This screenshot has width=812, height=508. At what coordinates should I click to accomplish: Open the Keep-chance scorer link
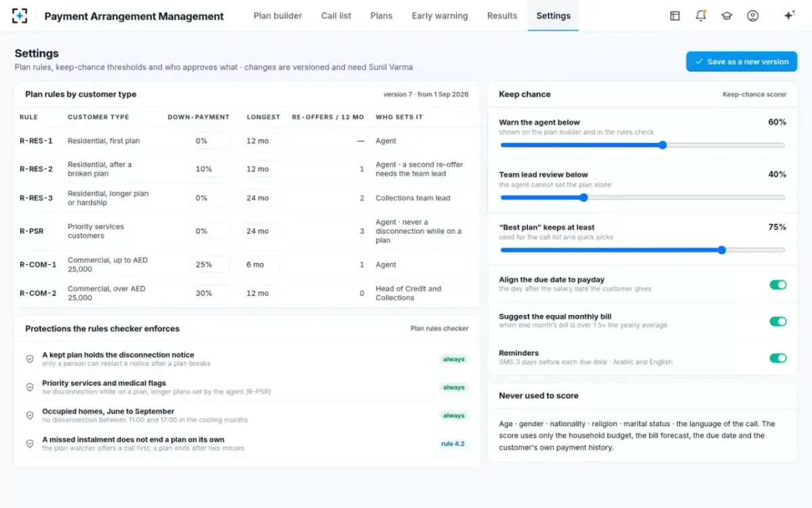coord(754,95)
